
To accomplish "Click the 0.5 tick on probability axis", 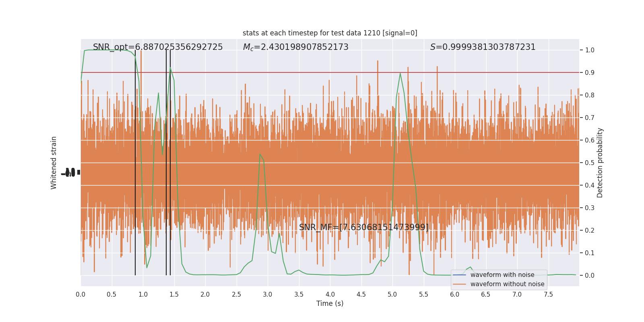I will (x=590, y=163).
